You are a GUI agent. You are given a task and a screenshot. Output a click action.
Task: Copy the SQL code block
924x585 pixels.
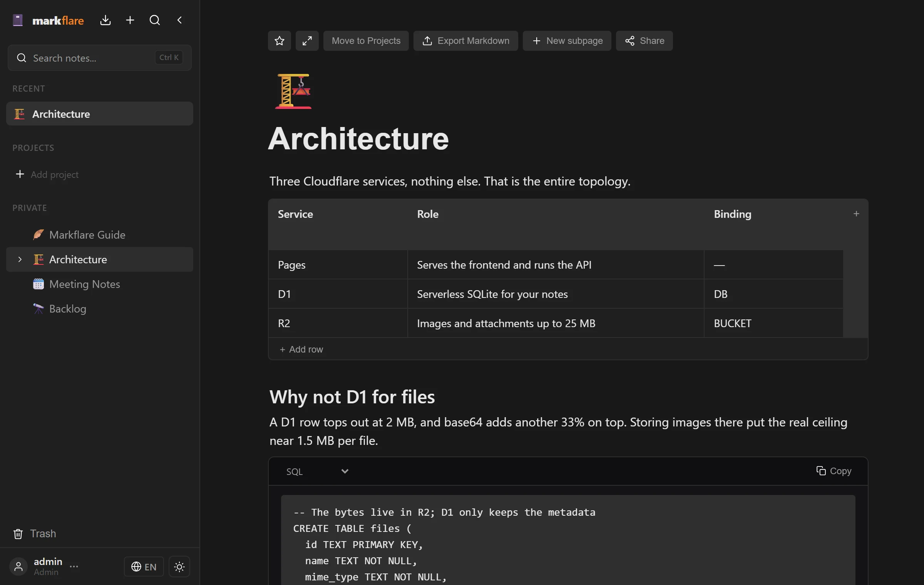pyautogui.click(x=834, y=471)
